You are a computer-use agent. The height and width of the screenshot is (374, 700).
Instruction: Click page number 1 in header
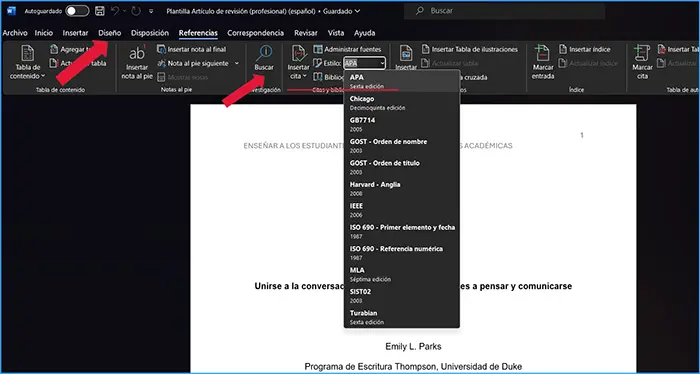[x=582, y=135]
